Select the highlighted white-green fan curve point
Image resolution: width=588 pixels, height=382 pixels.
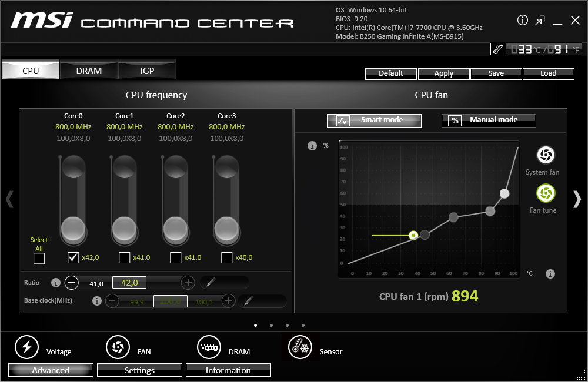click(413, 235)
